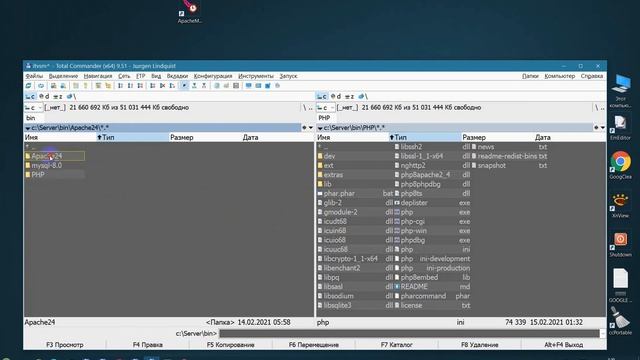The width and height of the screenshot is (640, 360).
Task: Click F3 Просмотр button
Action: [x=64, y=345]
